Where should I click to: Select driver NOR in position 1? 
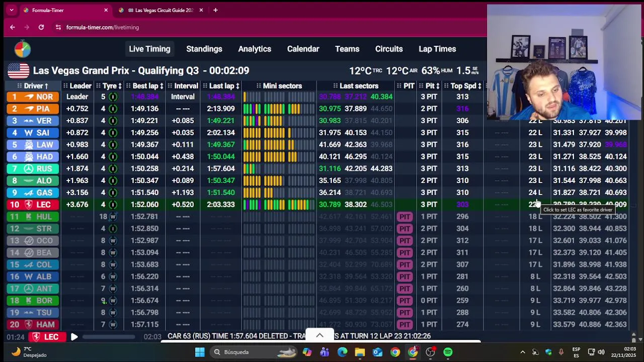click(33, 97)
